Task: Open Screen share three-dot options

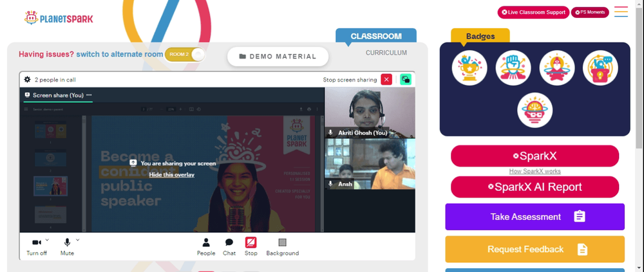Action: [89, 95]
